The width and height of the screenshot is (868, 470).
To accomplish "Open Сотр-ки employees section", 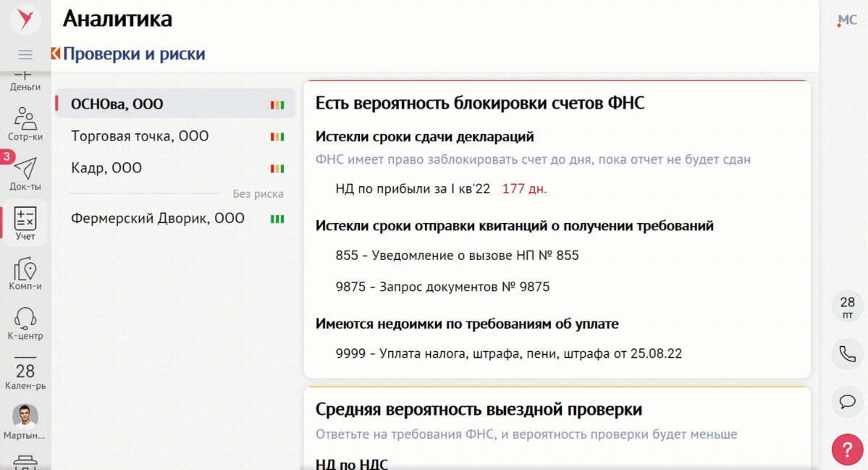I will point(25,122).
